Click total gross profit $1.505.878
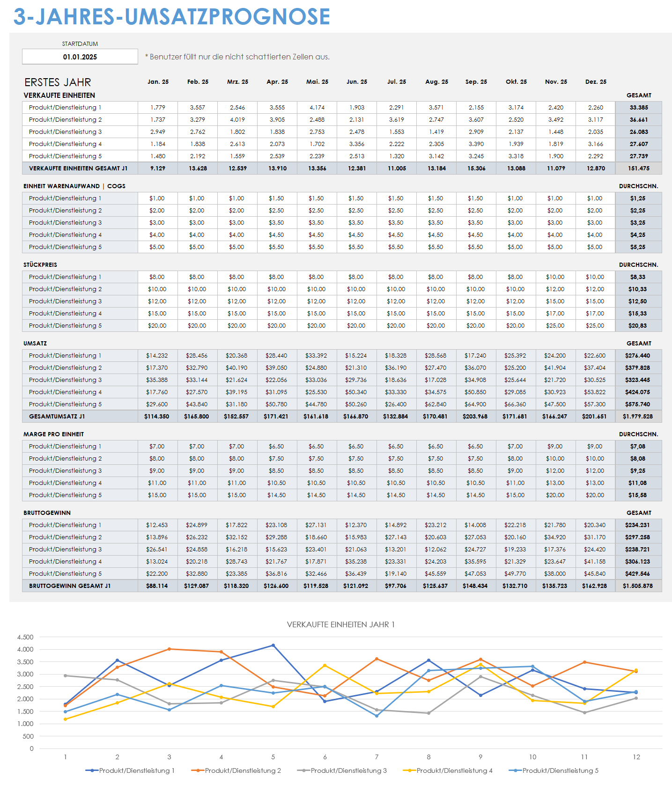Screen dimensions: 672x785 pyautogui.click(x=639, y=586)
